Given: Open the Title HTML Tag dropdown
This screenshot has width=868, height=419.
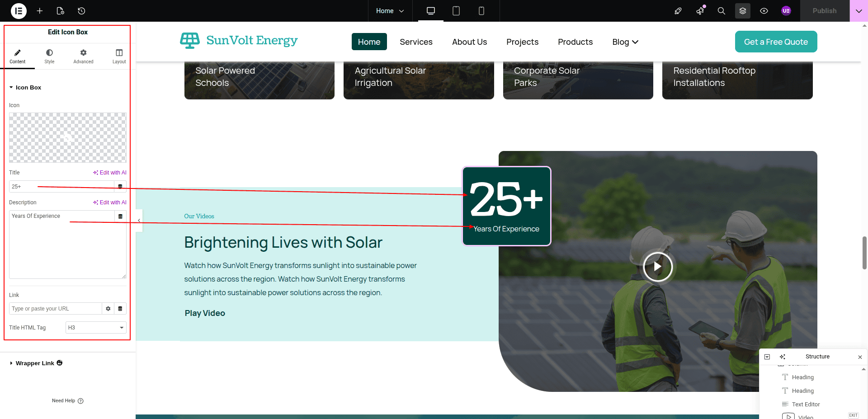Looking at the screenshot, I should (x=96, y=328).
